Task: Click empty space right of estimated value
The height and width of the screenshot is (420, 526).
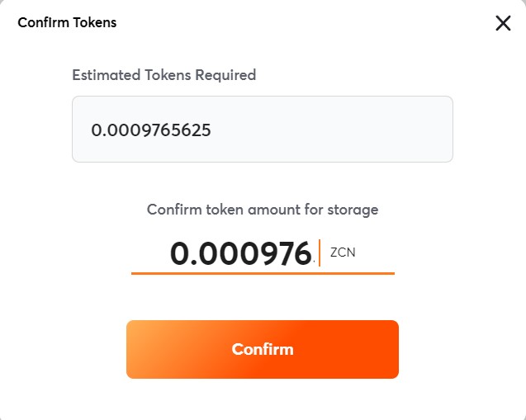Action: tap(347, 130)
